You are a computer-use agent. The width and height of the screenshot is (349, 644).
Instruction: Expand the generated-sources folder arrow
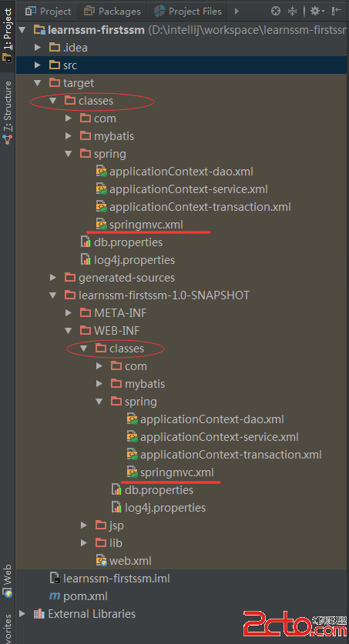(52, 278)
